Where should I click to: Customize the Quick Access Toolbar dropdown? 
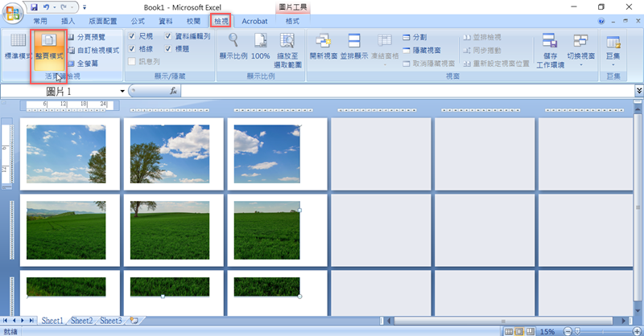[x=85, y=7]
